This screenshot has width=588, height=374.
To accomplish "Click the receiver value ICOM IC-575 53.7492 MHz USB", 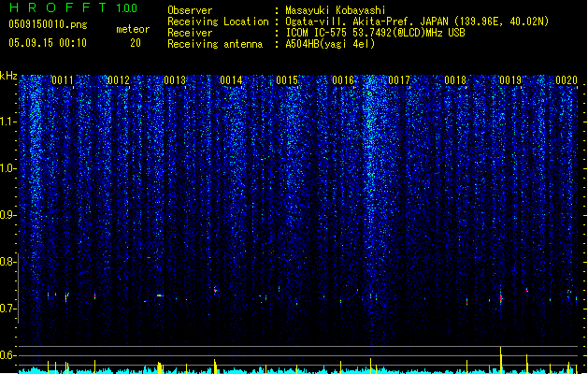I will coord(375,33).
